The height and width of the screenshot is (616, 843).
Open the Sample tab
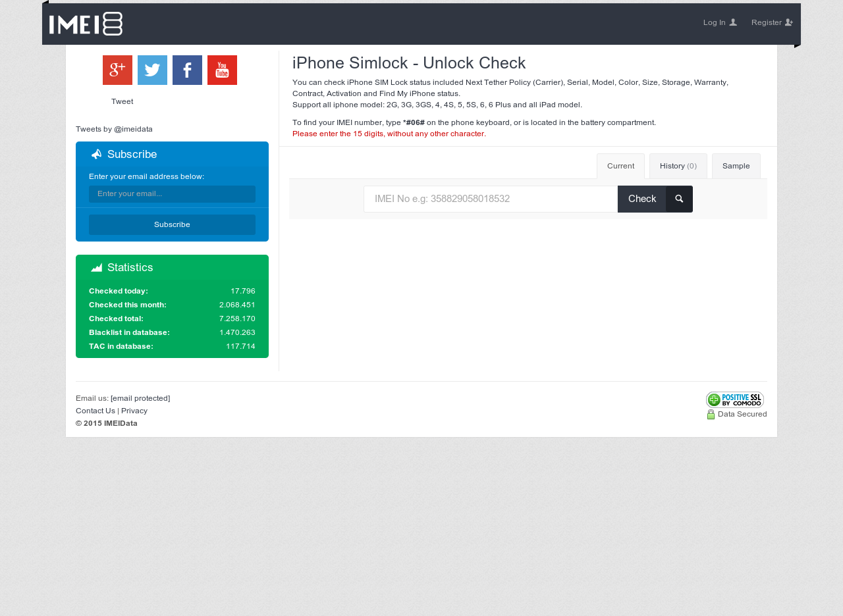[x=736, y=166]
